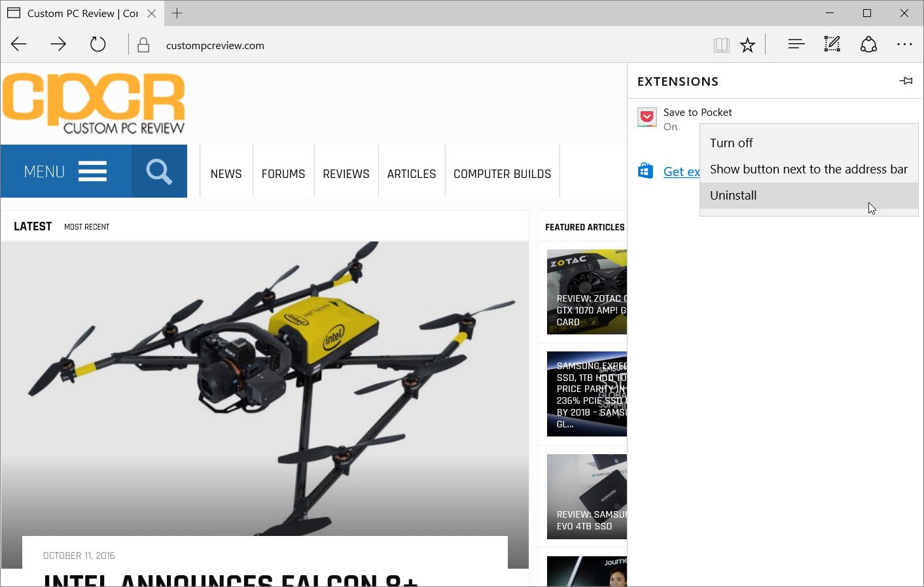Open the REVIEWS navigation item

coord(346,173)
